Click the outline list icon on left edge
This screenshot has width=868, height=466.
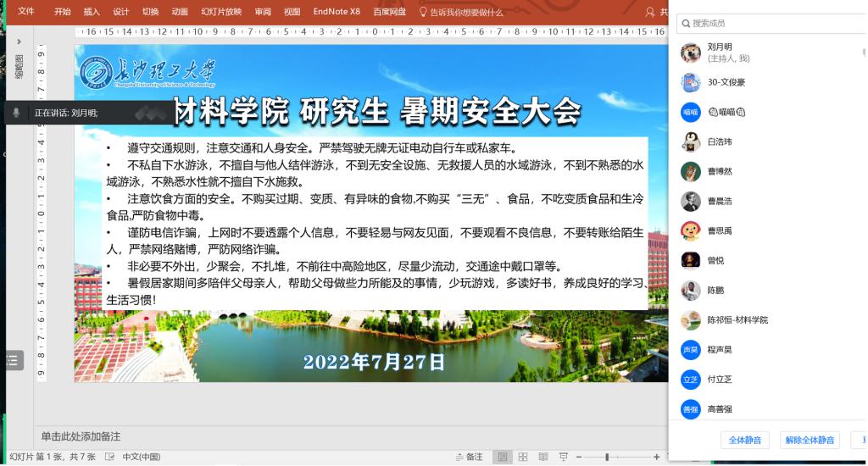(x=12, y=360)
